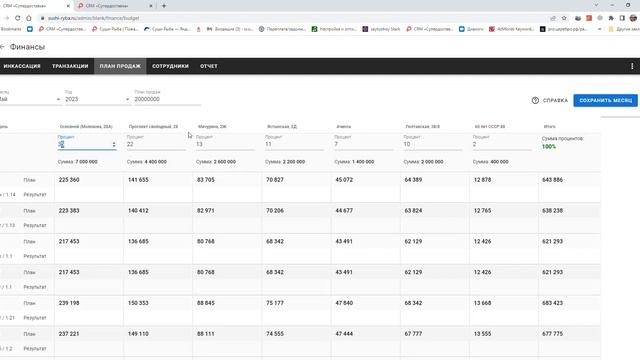
Task: Open the СОТРУДНИКИ tab
Action: [x=170, y=66]
